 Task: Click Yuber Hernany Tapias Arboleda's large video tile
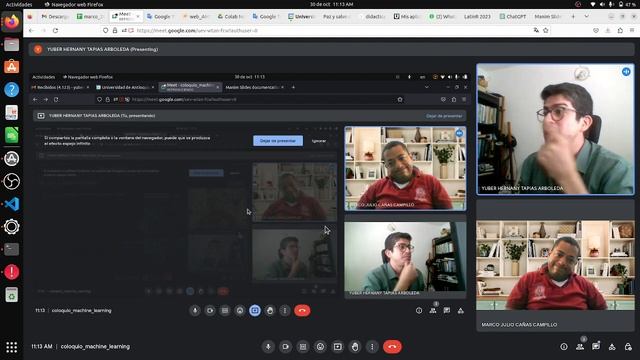556,129
